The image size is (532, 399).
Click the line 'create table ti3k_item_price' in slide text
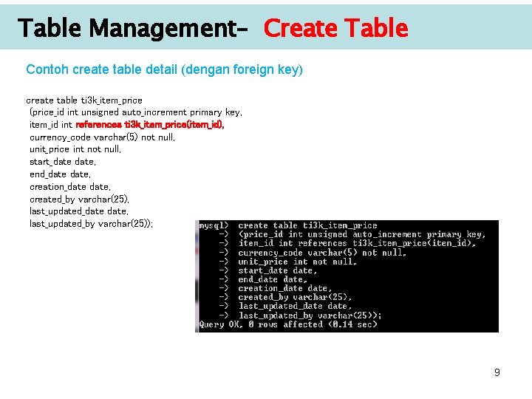[84, 100]
